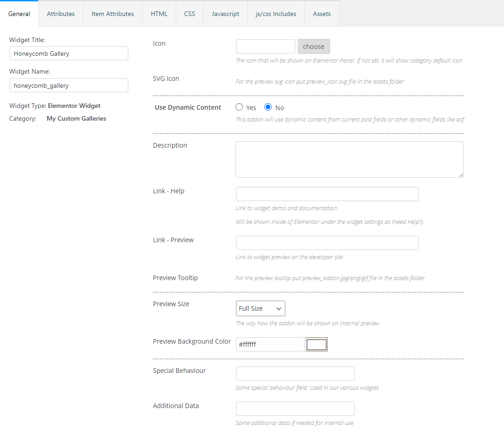
Task: Click the 'Use Dynamic Content' label
Action: tap(188, 107)
